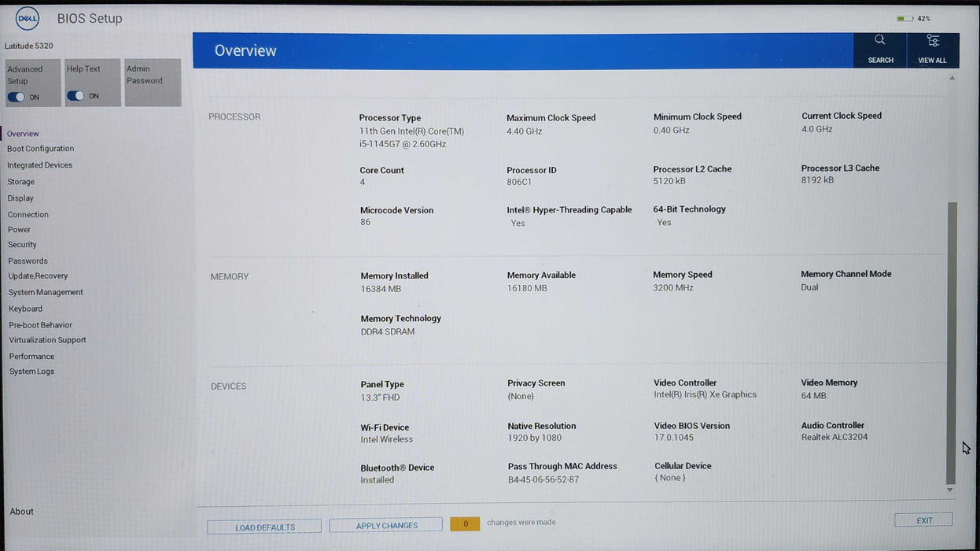The width and height of the screenshot is (980, 551).
Task: Open the Update,Recovery section
Action: click(x=38, y=275)
